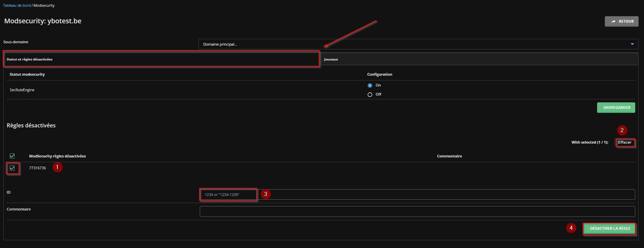Image resolution: width=644 pixels, height=248 pixels.
Task: Focus the Commentaire input field
Action: [x=418, y=212]
